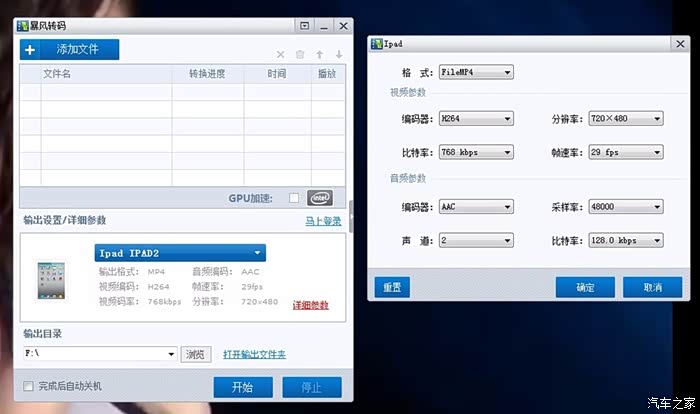This screenshot has width=700, height=414.
Task: Click the 打开输出文件夹 link
Action: 254,354
